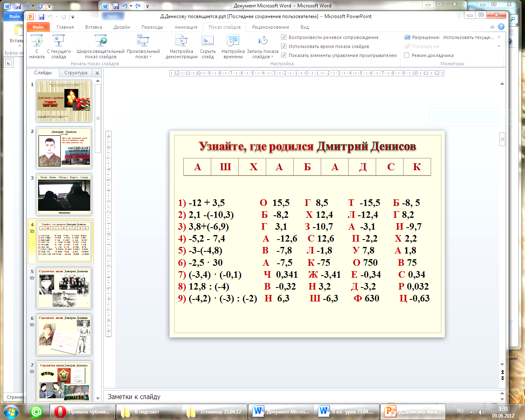Click Hide Slide (Скрыть слайд) button
The image size is (525, 420).
(208, 46)
